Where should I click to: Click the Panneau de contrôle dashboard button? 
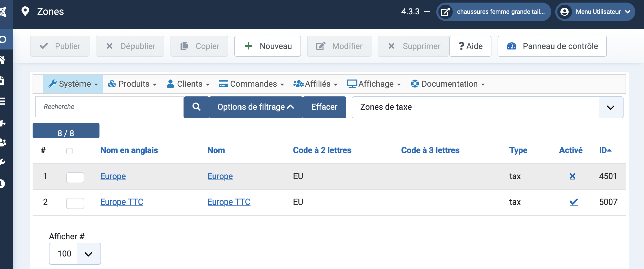[552, 46]
